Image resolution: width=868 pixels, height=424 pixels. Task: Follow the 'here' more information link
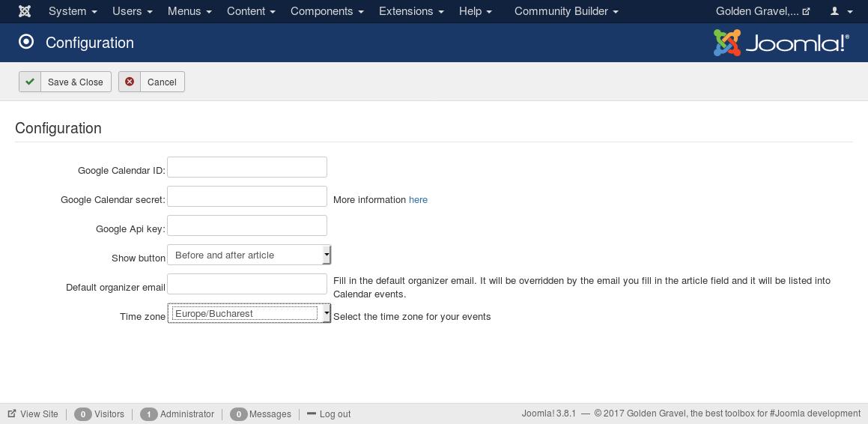click(x=418, y=200)
